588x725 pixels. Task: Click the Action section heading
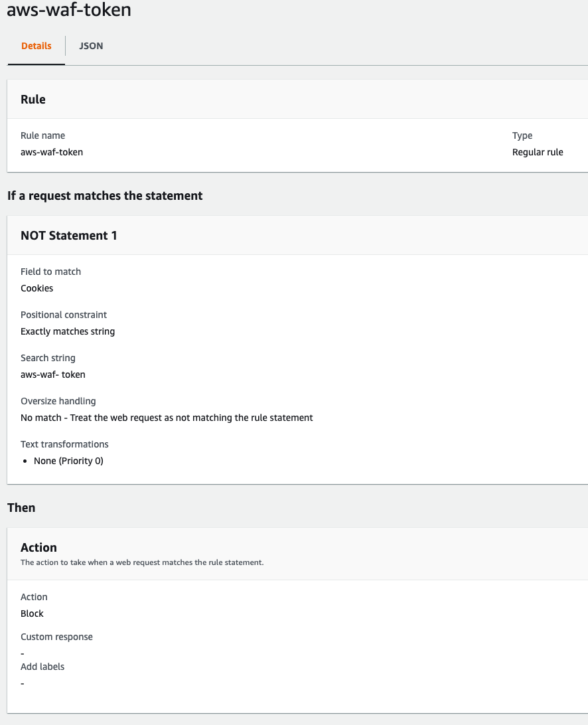tap(39, 548)
